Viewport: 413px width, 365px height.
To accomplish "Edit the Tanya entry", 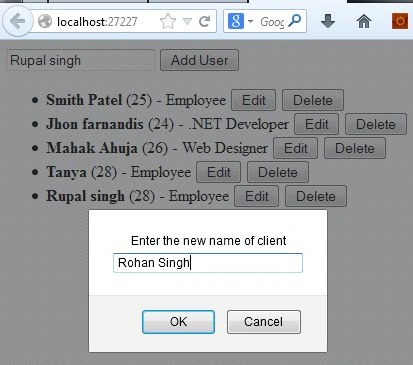I will 219,172.
